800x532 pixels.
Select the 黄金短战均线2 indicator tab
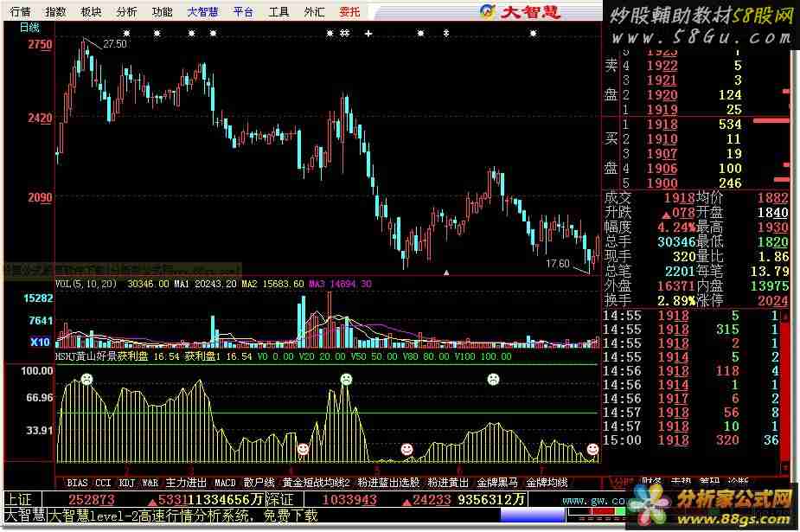point(317,483)
